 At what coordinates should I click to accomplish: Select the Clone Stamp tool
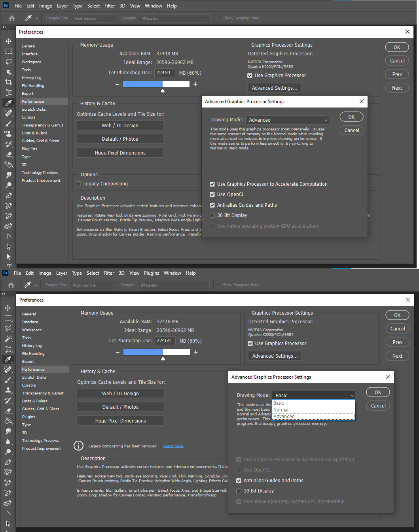point(8,134)
